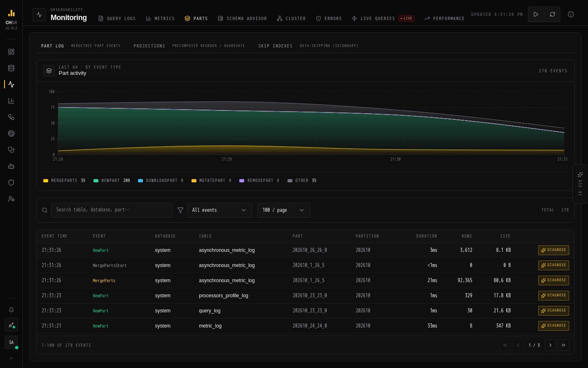Click the info icon in the header
This screenshot has height=368, width=588.
(x=571, y=14)
